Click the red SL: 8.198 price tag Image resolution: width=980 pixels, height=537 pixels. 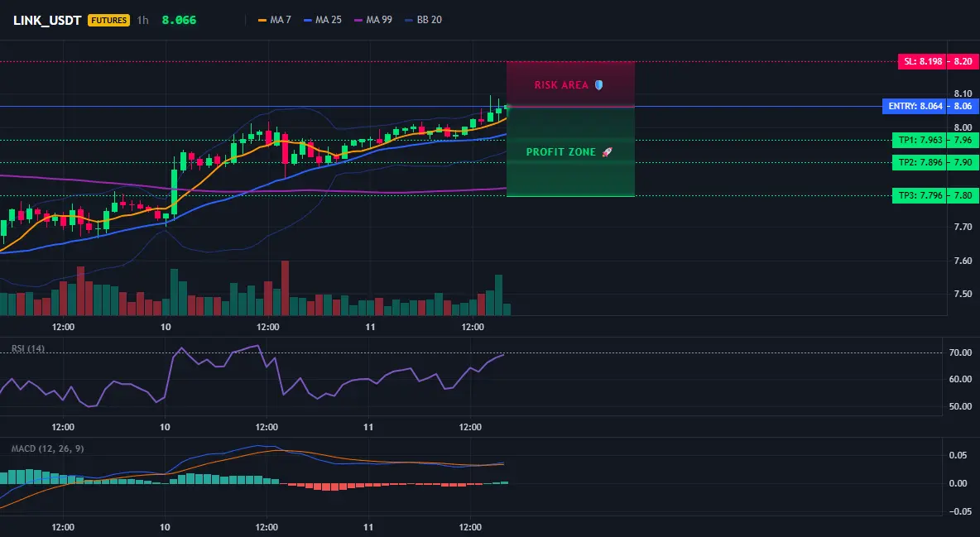point(922,61)
